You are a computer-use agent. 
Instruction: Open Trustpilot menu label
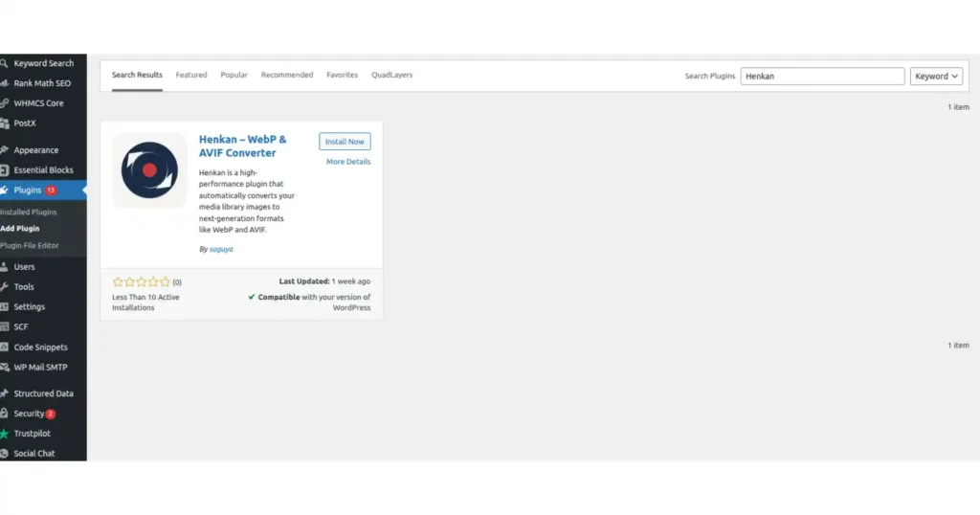[32, 434]
